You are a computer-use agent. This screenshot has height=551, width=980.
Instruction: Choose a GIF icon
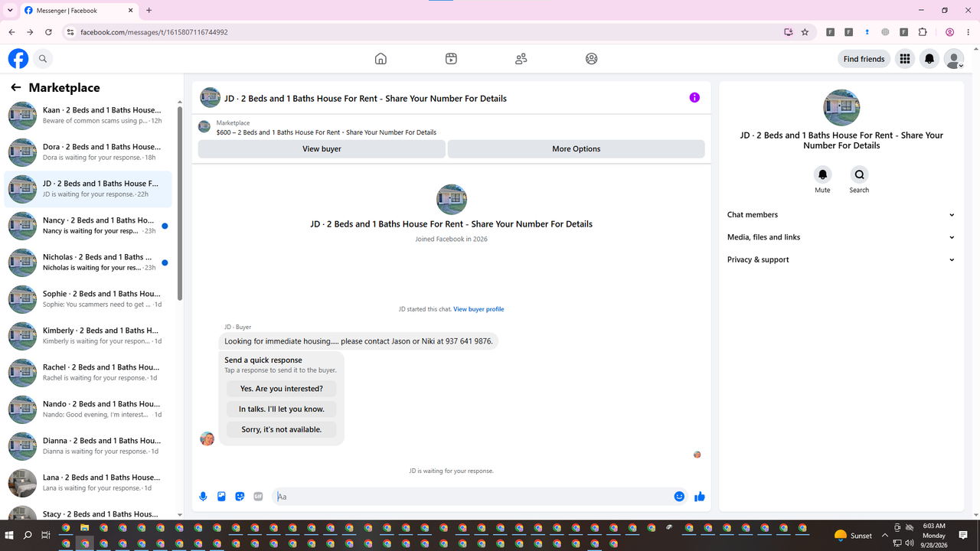[258, 497]
